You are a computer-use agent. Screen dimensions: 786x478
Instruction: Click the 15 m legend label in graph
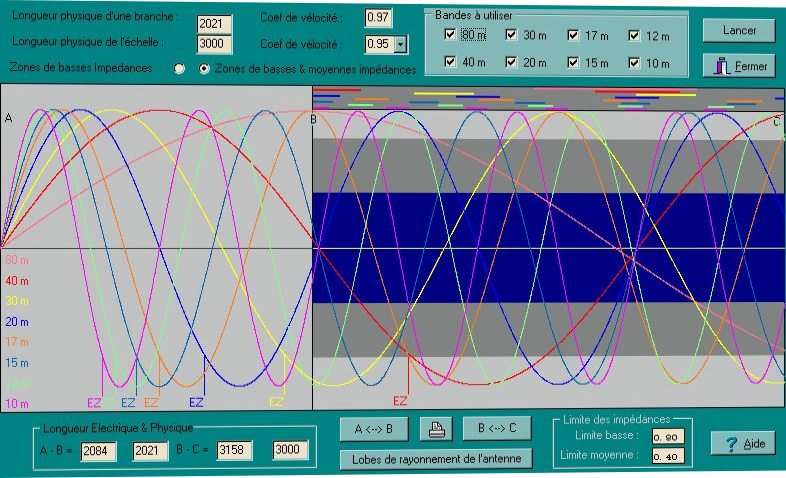coord(17,363)
